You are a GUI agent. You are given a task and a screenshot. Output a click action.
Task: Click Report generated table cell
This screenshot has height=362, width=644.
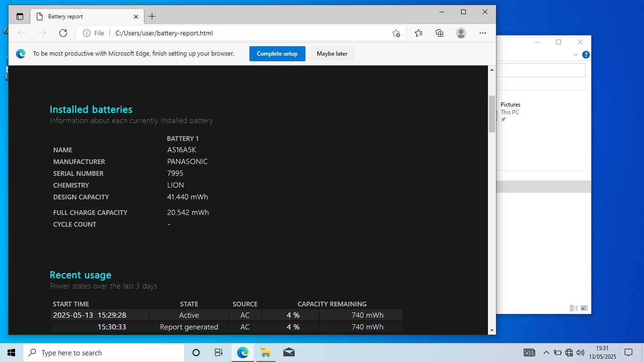(x=189, y=327)
